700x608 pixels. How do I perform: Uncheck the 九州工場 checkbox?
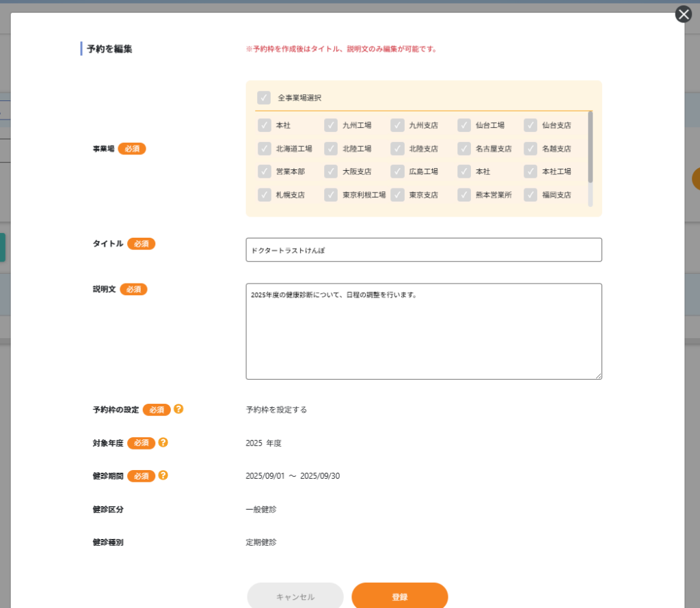coord(331,125)
